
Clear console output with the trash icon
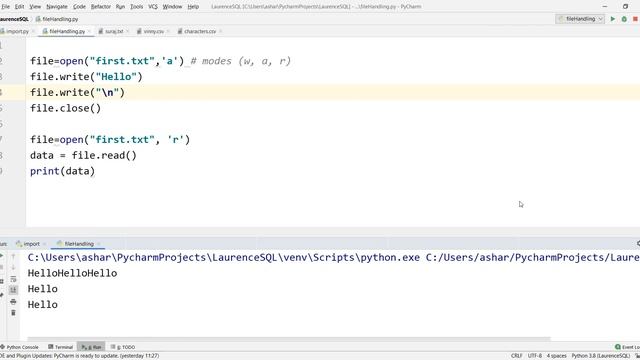13,313
